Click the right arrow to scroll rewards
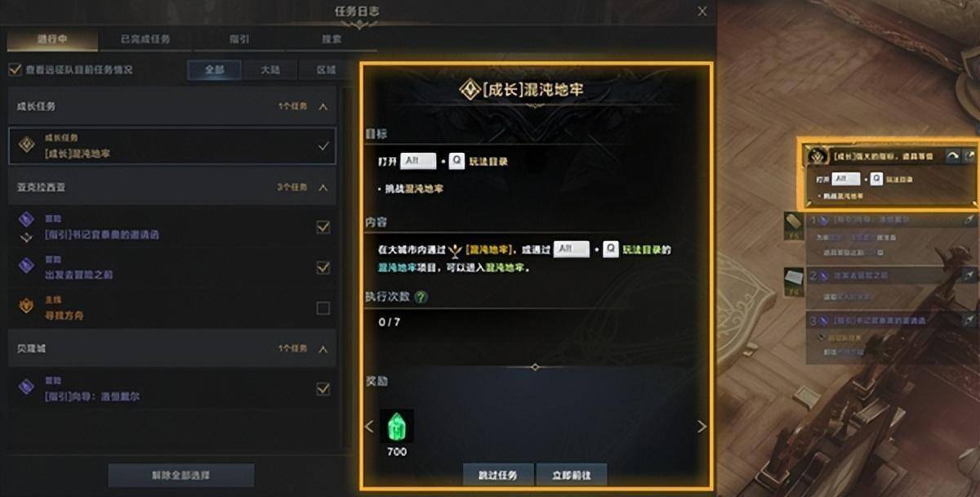The width and height of the screenshot is (980, 497). click(702, 427)
